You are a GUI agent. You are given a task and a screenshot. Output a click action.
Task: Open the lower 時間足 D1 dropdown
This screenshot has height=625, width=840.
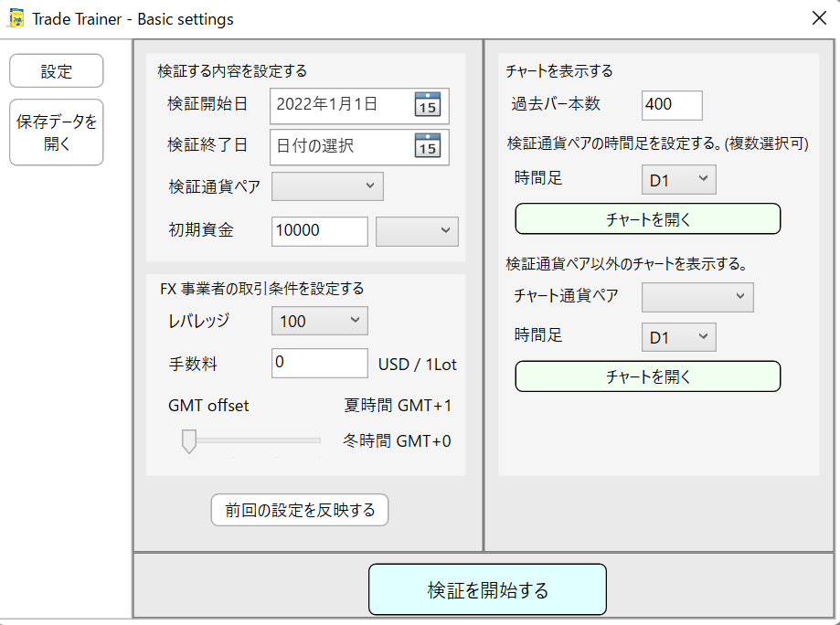678,337
